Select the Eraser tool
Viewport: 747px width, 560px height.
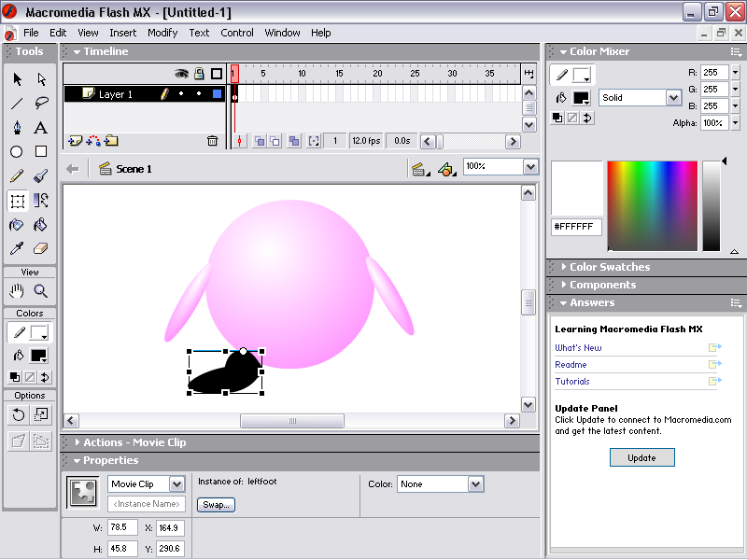(x=41, y=249)
